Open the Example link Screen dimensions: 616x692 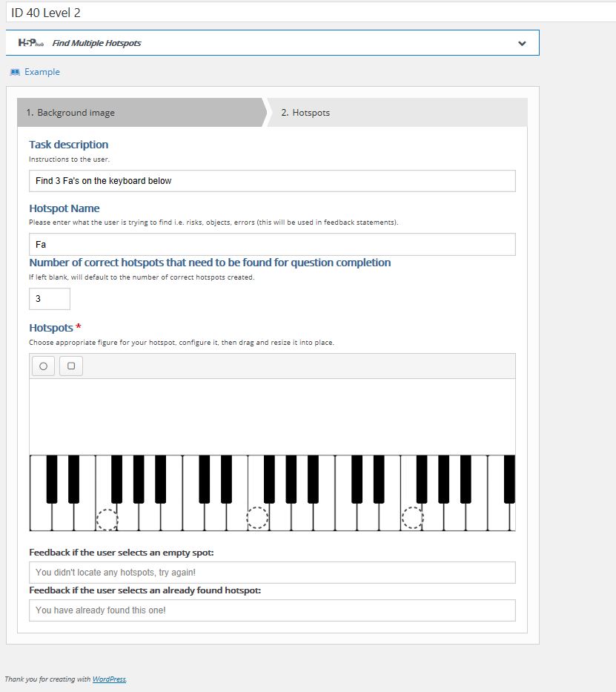(x=42, y=72)
